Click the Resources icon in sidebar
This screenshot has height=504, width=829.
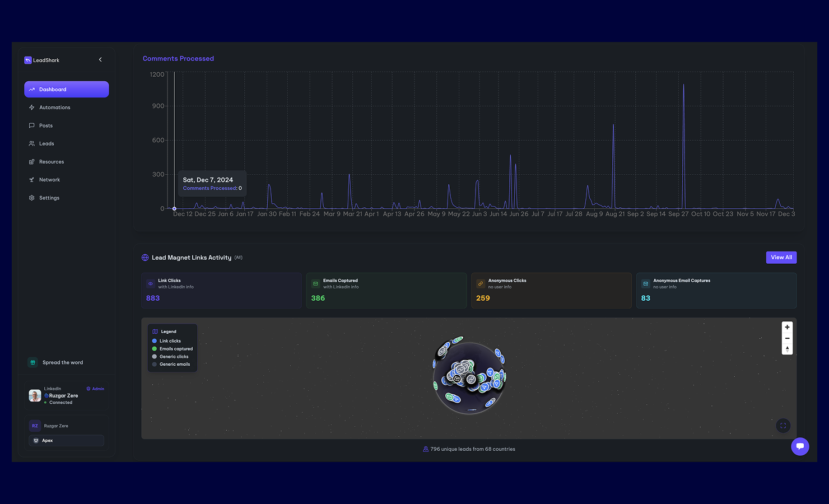click(32, 162)
